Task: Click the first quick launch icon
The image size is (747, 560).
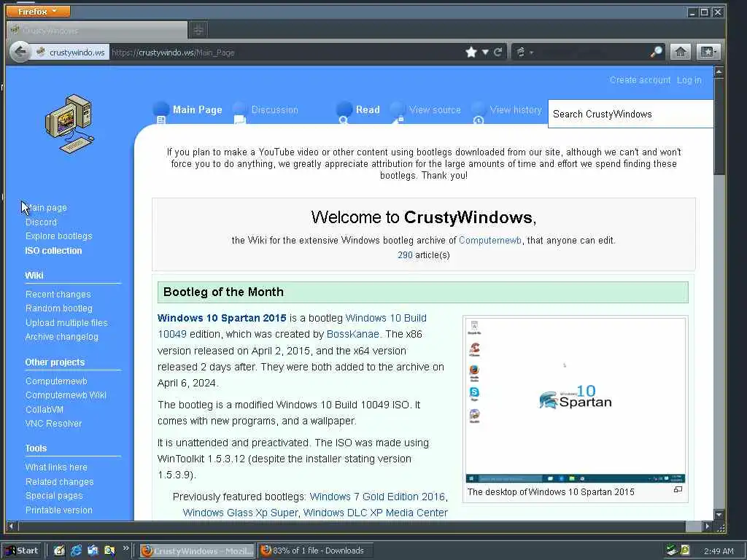Action: click(x=59, y=551)
